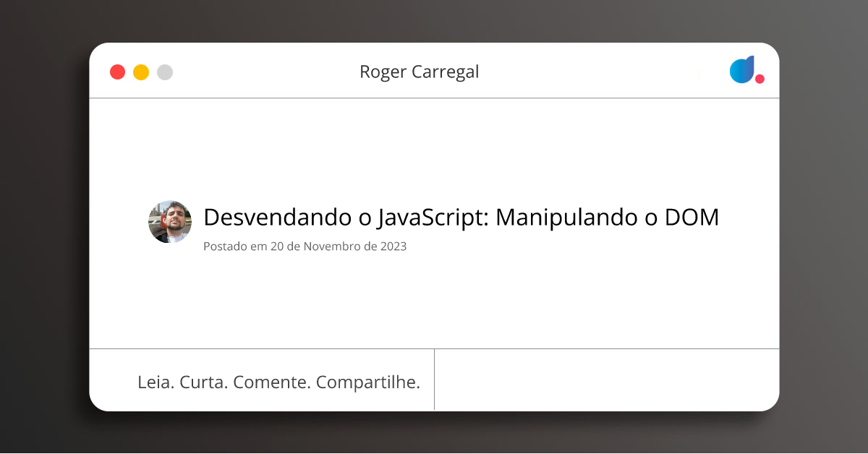868x454 pixels.
Task: Click the word "Compartilhe." in the footer
Action: 368,382
